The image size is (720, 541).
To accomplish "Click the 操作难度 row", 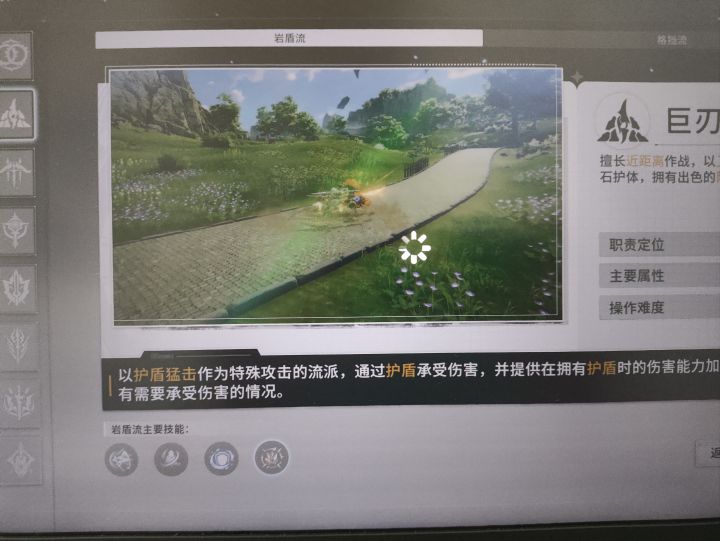I will click(x=659, y=307).
